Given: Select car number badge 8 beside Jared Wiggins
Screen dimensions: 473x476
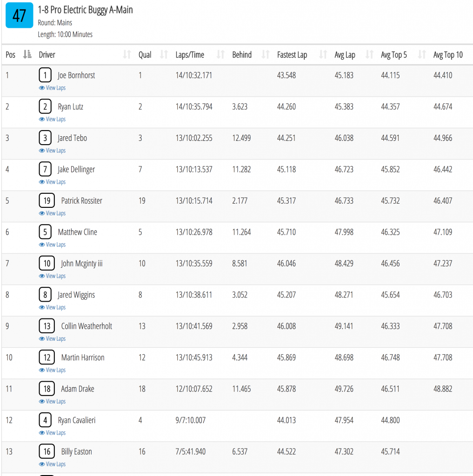Looking at the screenshot, I should 45,295.
